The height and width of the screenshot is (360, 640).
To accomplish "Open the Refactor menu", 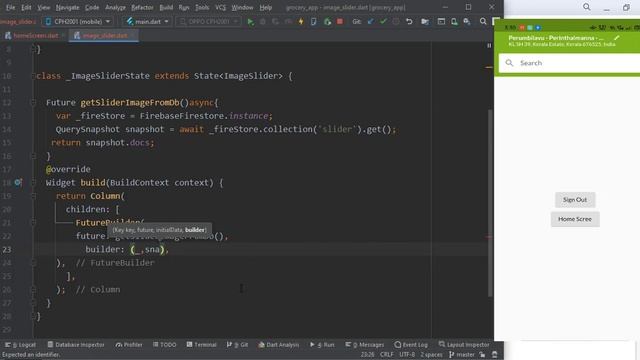I will coord(142,7).
